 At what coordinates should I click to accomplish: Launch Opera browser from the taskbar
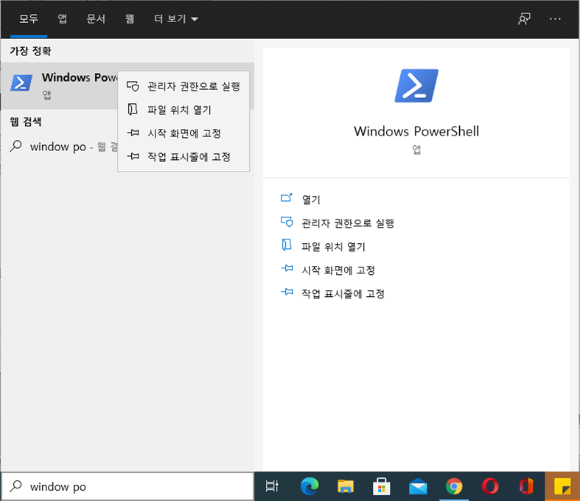pyautogui.click(x=490, y=486)
